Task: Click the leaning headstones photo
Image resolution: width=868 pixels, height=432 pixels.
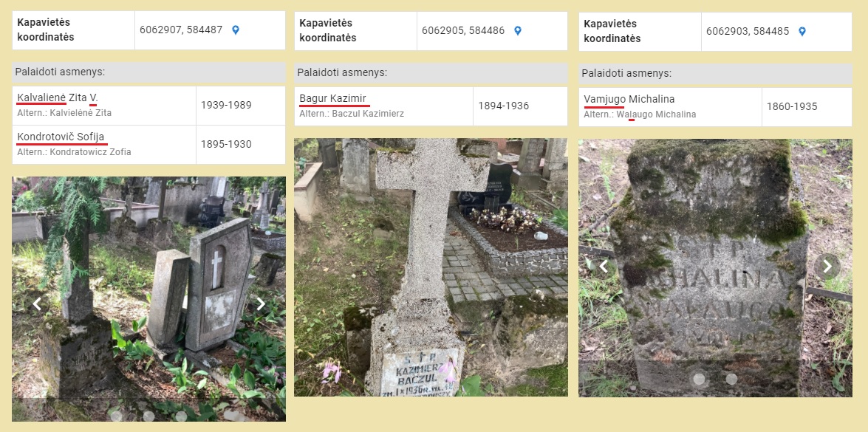Action: click(149, 298)
